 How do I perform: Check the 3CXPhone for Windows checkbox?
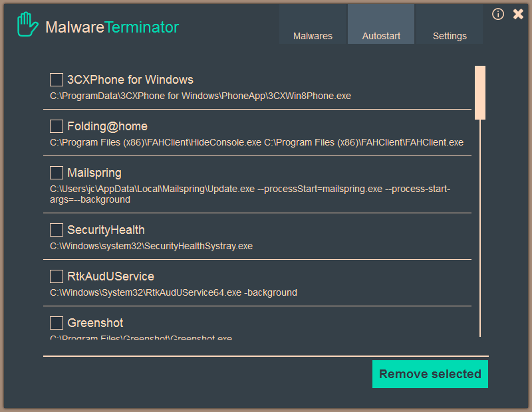click(x=57, y=80)
